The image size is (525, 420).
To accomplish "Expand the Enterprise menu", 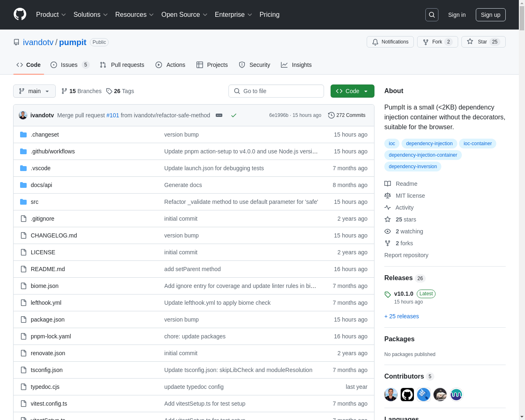I will point(233,15).
